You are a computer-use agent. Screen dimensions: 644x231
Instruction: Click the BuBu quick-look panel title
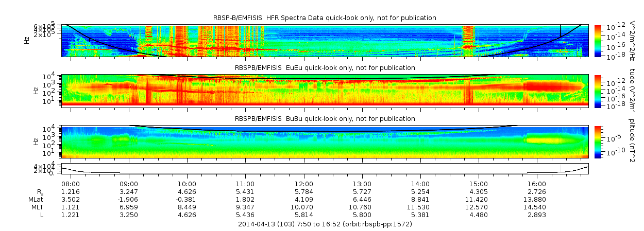coord(325,119)
